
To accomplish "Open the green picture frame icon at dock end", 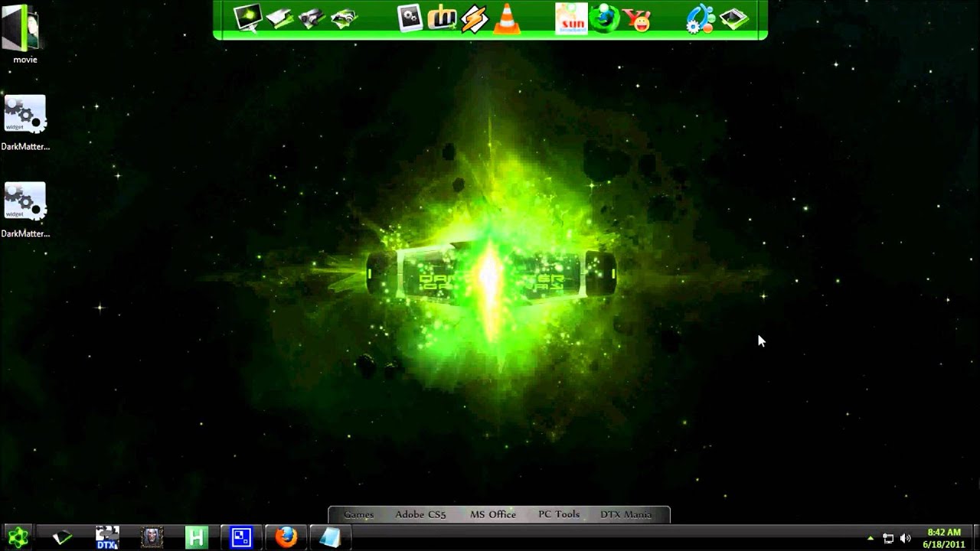I will [x=734, y=19].
